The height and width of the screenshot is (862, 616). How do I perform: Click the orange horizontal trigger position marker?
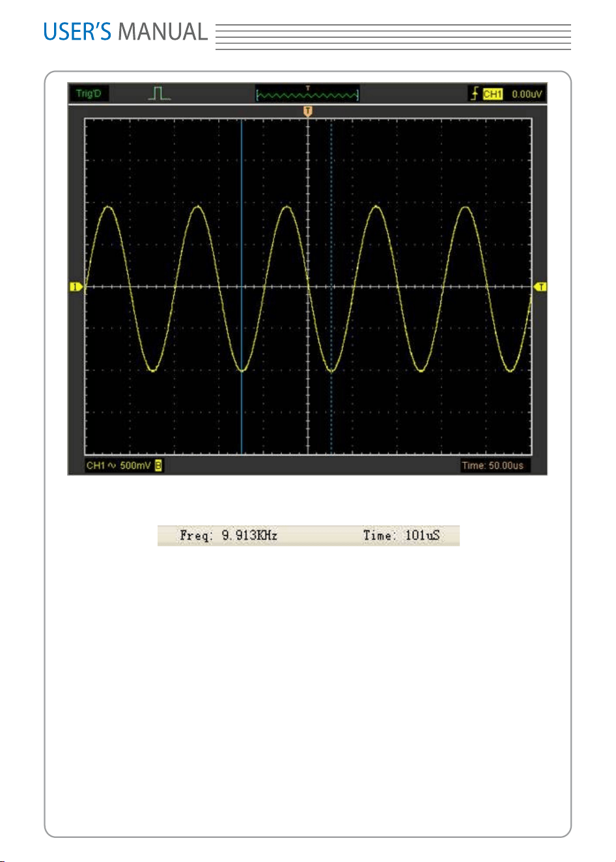pyautogui.click(x=308, y=111)
